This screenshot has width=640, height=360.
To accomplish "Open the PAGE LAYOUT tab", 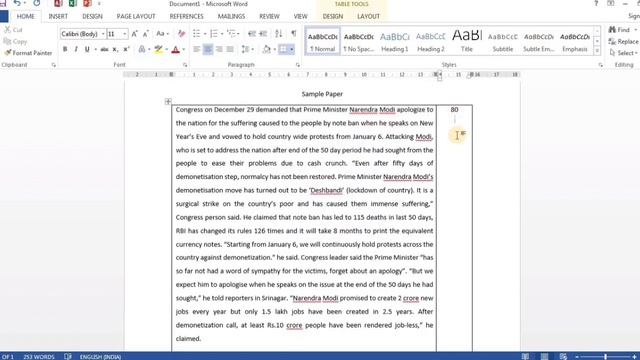I will pyautogui.click(x=136, y=16).
